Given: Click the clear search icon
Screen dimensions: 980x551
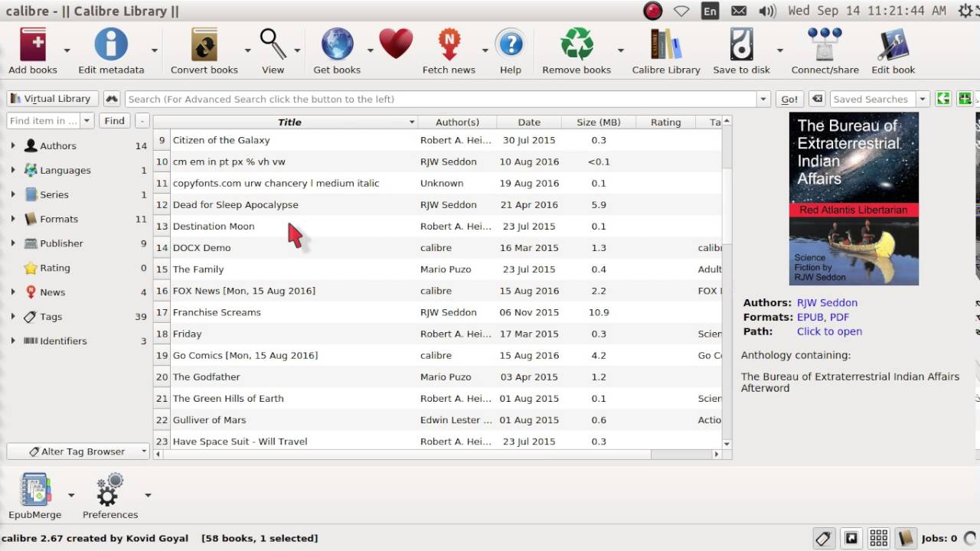Looking at the screenshot, I should tap(817, 99).
